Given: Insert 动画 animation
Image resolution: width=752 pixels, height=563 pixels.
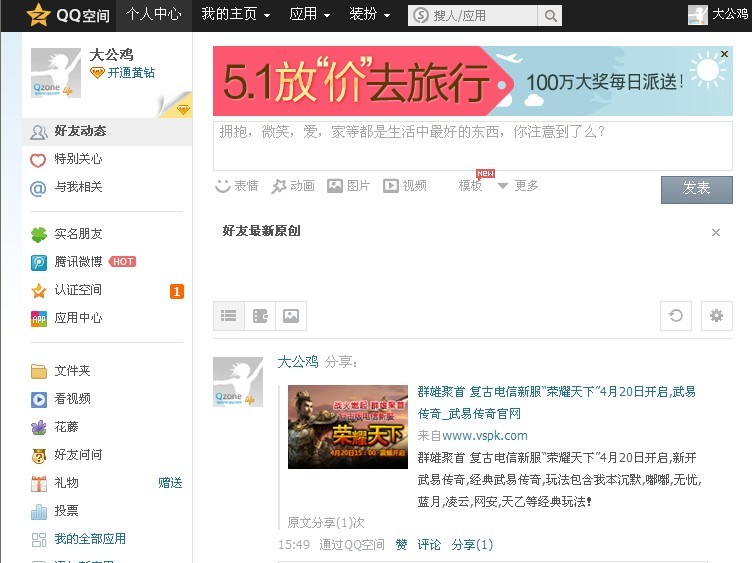Looking at the screenshot, I should coord(293,186).
